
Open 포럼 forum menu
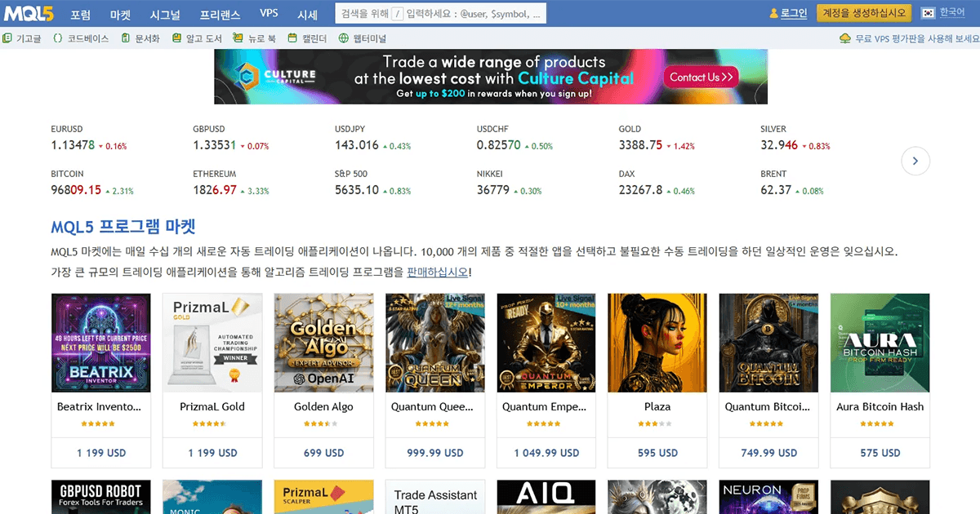click(81, 14)
